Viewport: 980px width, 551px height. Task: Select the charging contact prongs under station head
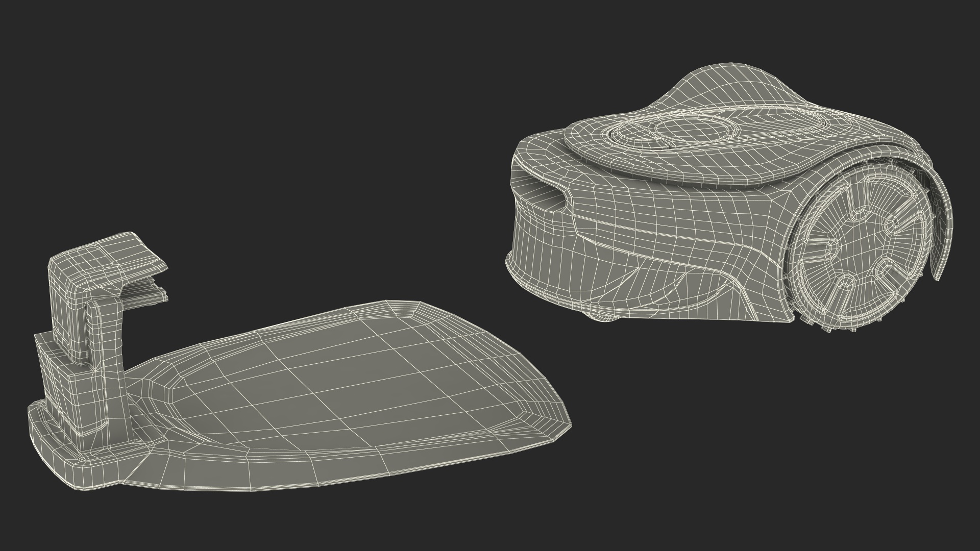point(145,293)
